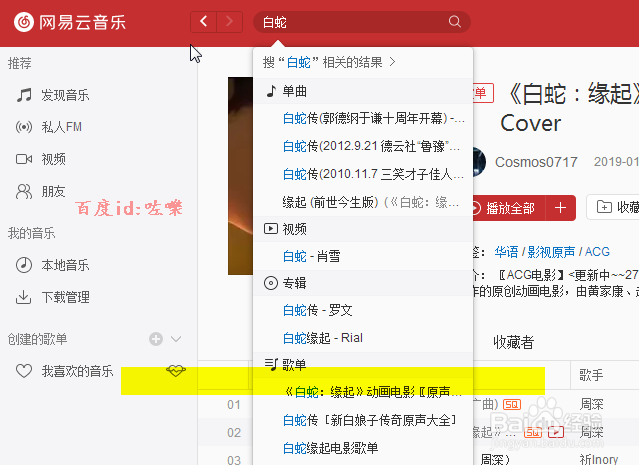Viewport: 639px width, 465px height.
Task: Click the heart icon beside 我喜欢的音乐
Action: point(24,371)
